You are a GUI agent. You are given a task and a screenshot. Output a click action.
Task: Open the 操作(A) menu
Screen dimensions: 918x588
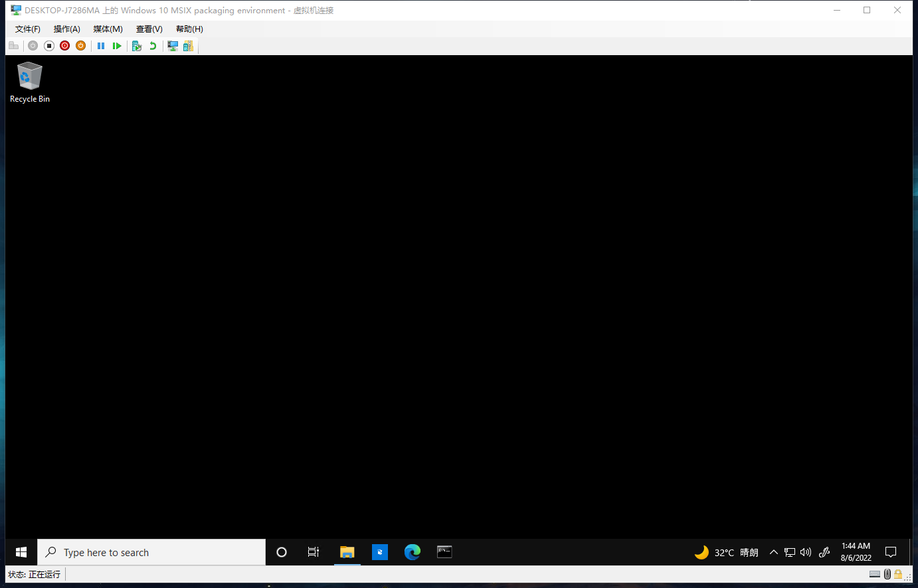point(66,29)
